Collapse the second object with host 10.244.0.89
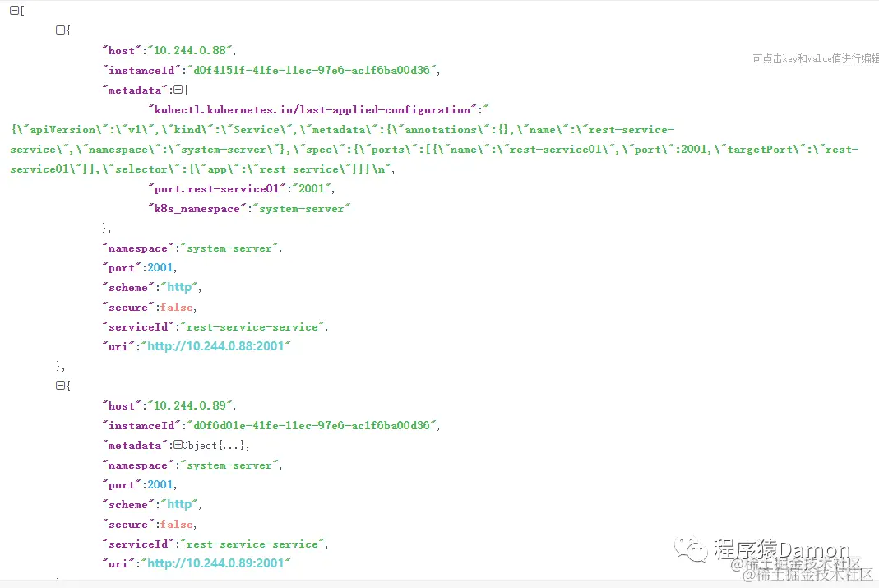 tap(60, 386)
